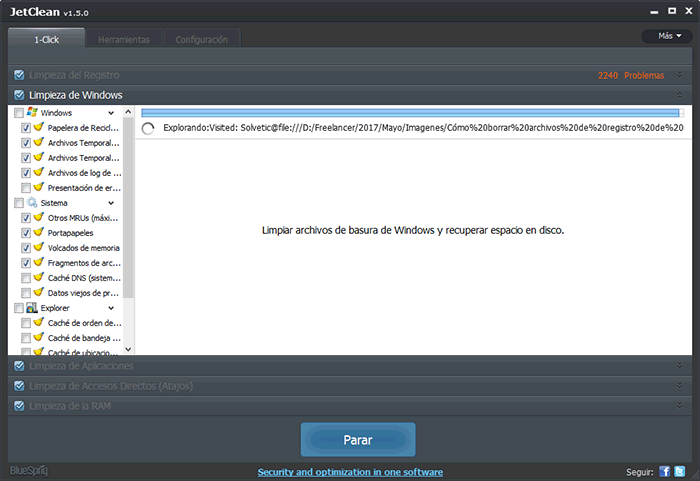
Task: Check the Sistema category checkbox
Action: click(19, 203)
